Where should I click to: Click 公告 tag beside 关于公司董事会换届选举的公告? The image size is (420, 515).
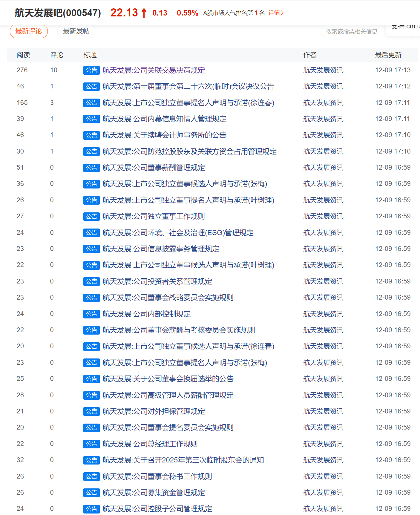coord(91,379)
